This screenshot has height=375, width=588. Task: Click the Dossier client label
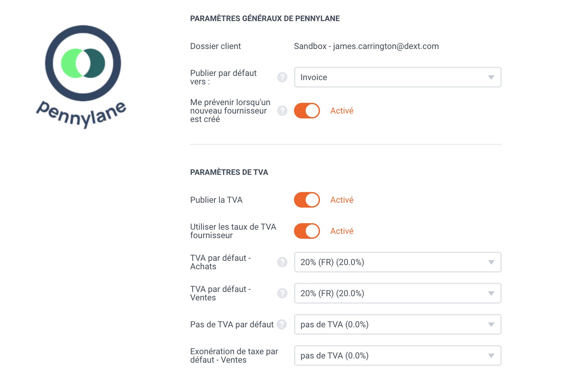tap(215, 46)
